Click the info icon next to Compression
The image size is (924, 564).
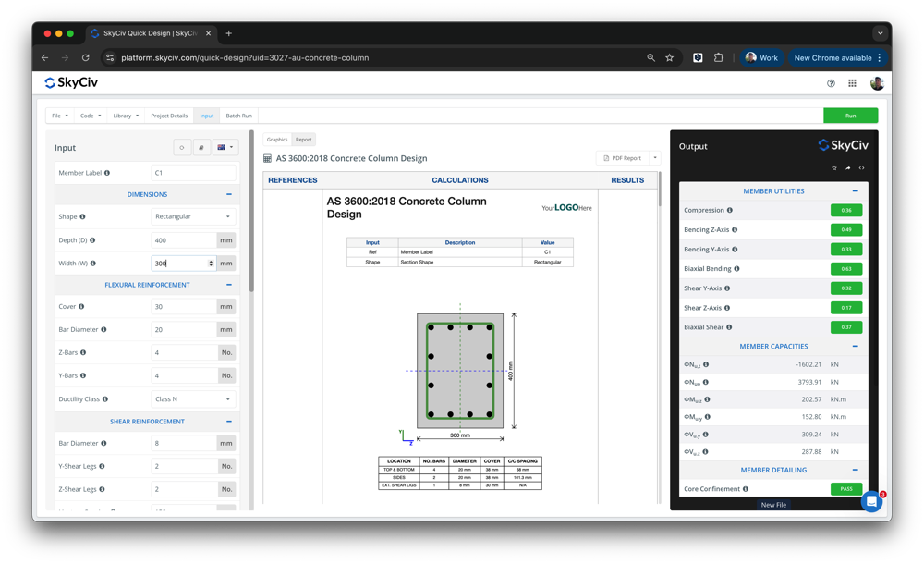click(730, 210)
